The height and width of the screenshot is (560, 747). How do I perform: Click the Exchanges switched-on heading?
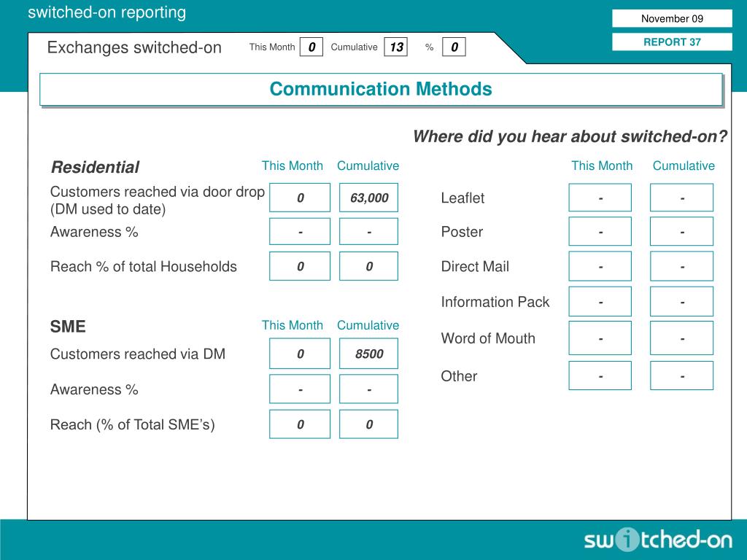click(134, 47)
